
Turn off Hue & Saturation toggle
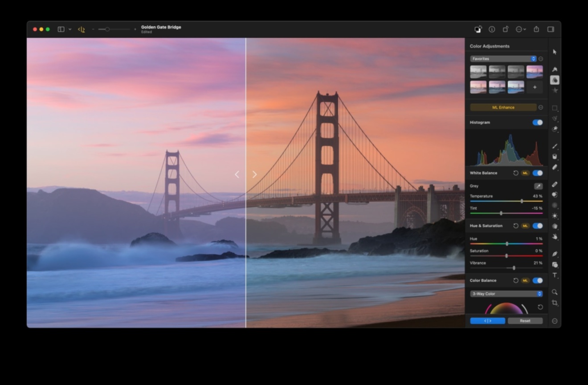coord(538,226)
